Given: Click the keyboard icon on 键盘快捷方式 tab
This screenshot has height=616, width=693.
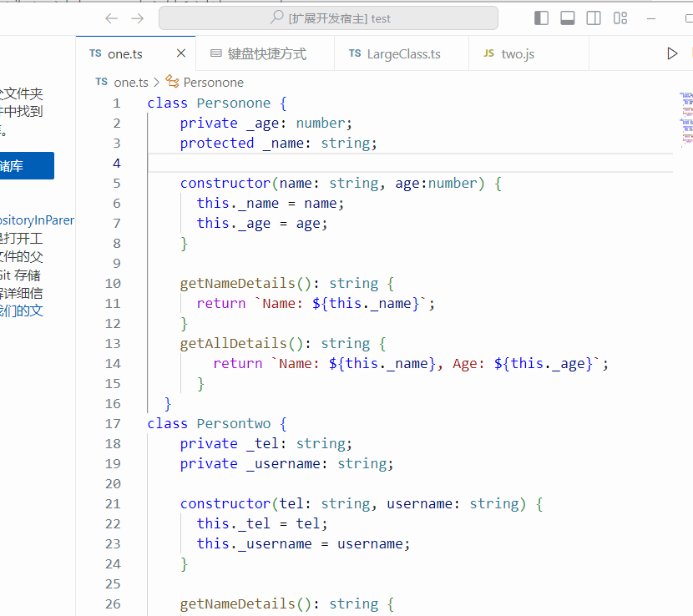Looking at the screenshot, I should click(216, 53).
